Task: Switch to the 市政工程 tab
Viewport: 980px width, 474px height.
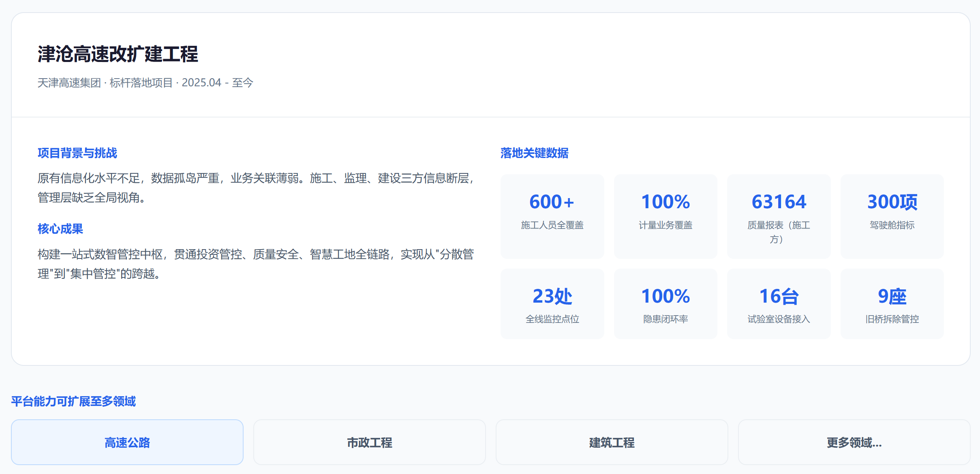Action: (x=370, y=442)
